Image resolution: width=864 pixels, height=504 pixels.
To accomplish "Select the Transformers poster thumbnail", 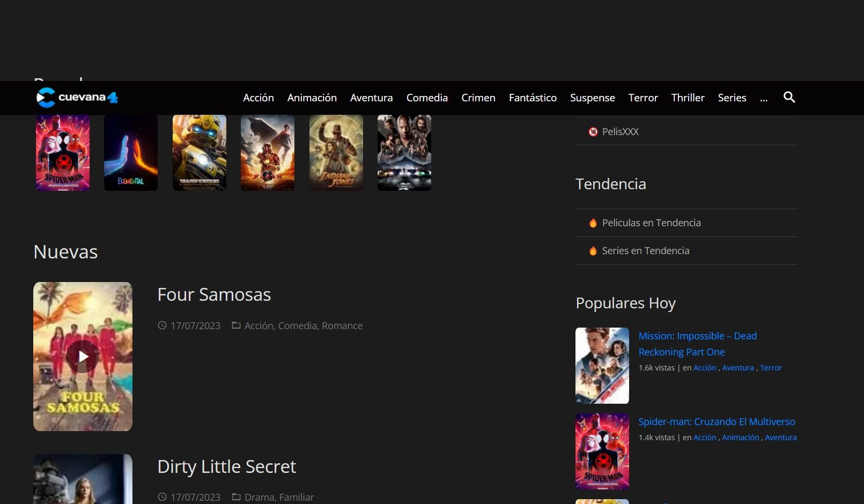I will click(199, 153).
